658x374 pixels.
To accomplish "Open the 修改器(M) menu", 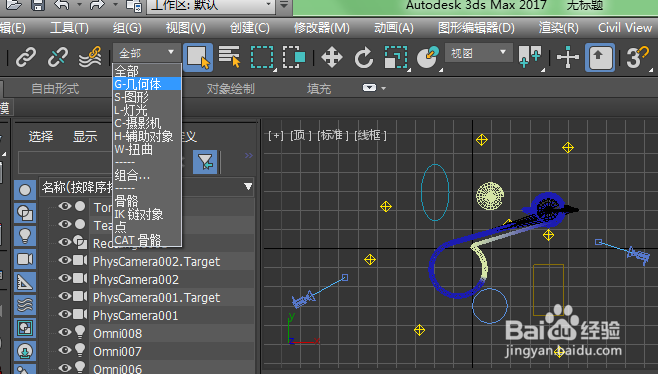I will pyautogui.click(x=321, y=28).
